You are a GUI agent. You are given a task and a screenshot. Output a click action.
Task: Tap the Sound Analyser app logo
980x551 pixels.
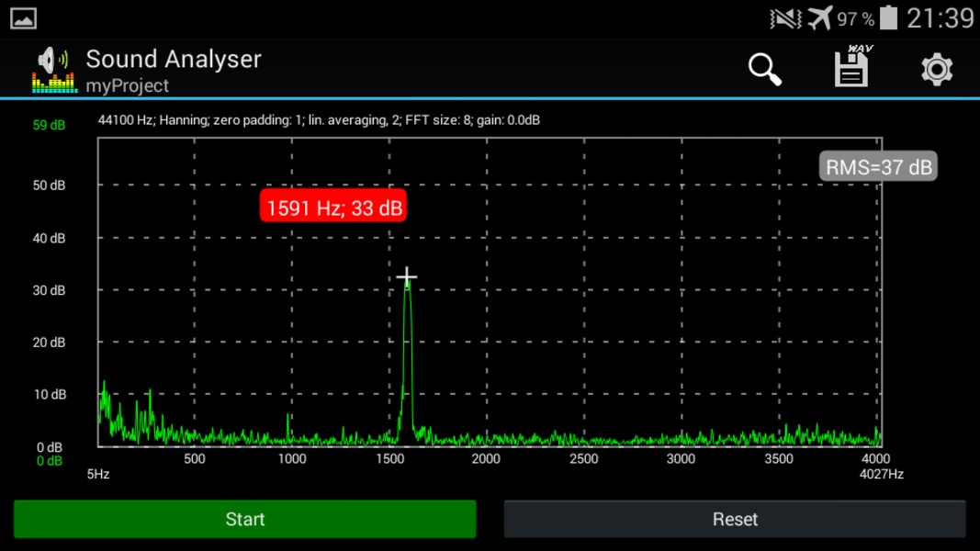pyautogui.click(x=54, y=70)
